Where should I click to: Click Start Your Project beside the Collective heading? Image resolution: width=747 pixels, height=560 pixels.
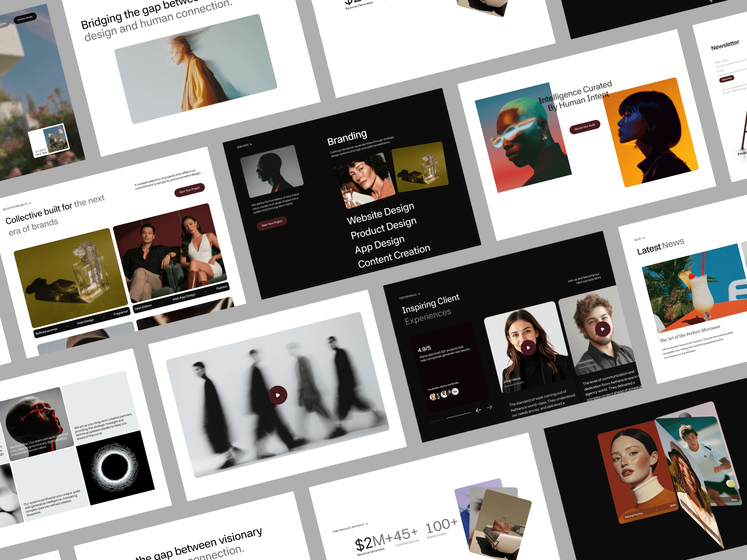(190, 190)
